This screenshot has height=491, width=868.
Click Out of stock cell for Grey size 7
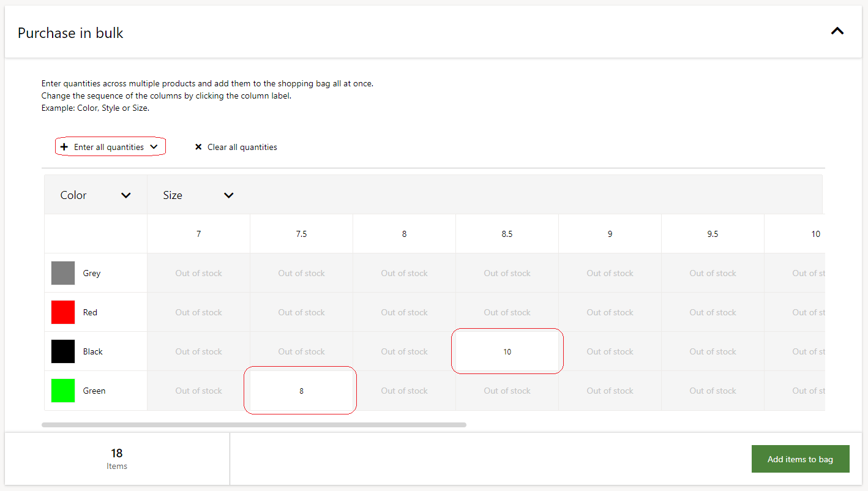point(198,273)
